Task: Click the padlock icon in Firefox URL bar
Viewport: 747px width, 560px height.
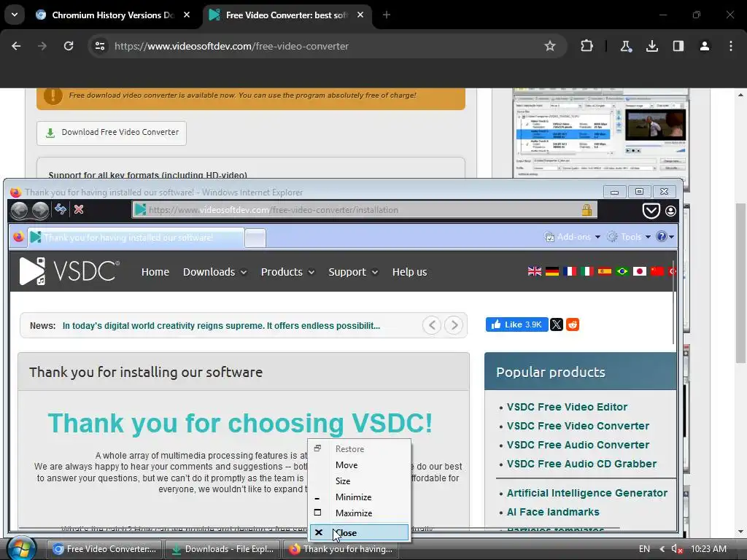Action: pos(587,210)
